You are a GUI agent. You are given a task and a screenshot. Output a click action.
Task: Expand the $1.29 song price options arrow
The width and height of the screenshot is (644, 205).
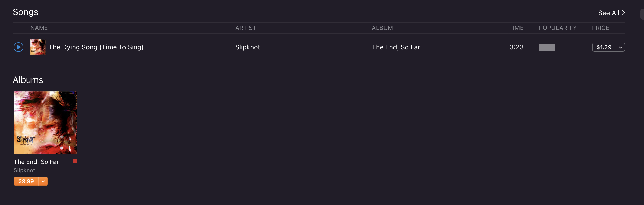620,47
